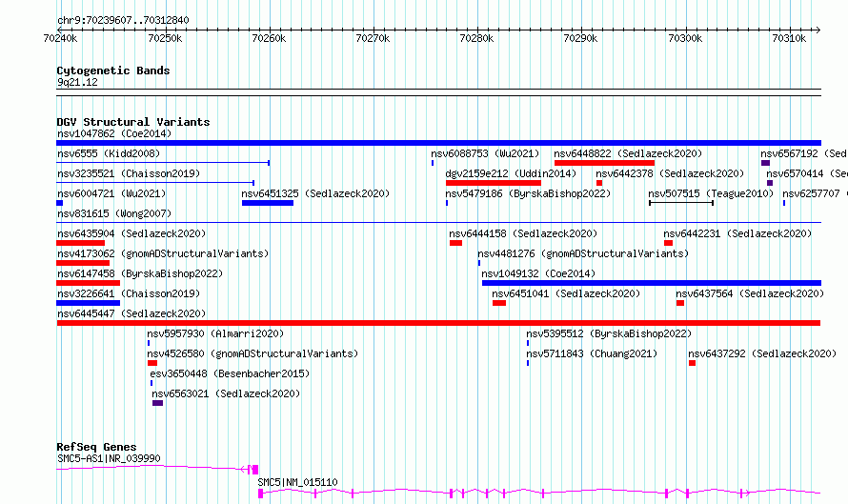Image resolution: width=848 pixels, height=504 pixels.
Task: Click the blue bar under nsv1047862
Action: coord(438,143)
